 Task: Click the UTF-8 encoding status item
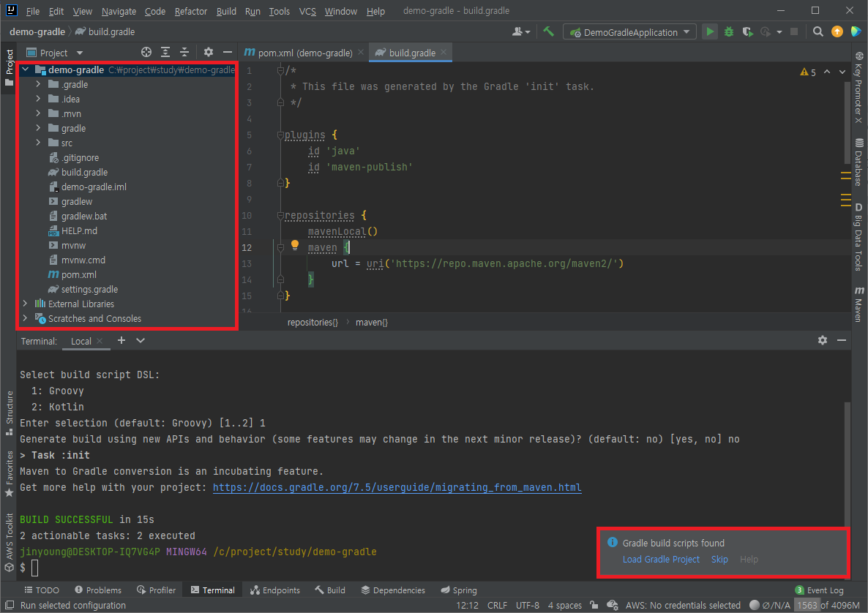coord(528,605)
